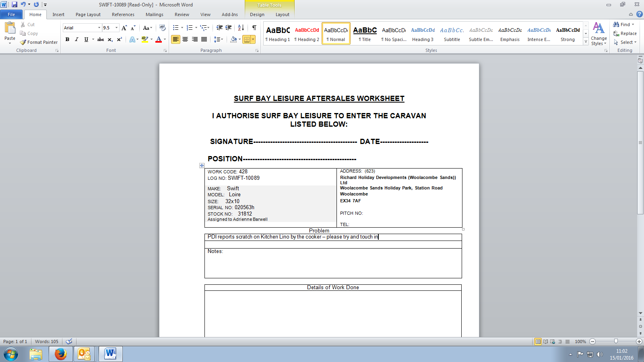Viewport: 644px width, 362px height.
Task: Apply the Strong style
Action: tap(568, 33)
